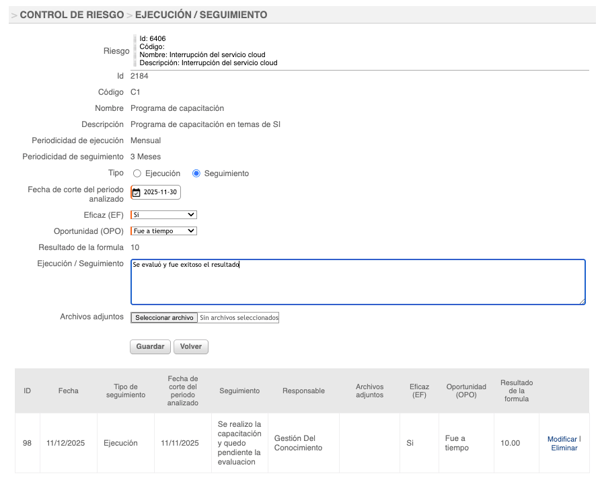
Task: Open the Eficaz (EF) dropdown
Action: 164,215
